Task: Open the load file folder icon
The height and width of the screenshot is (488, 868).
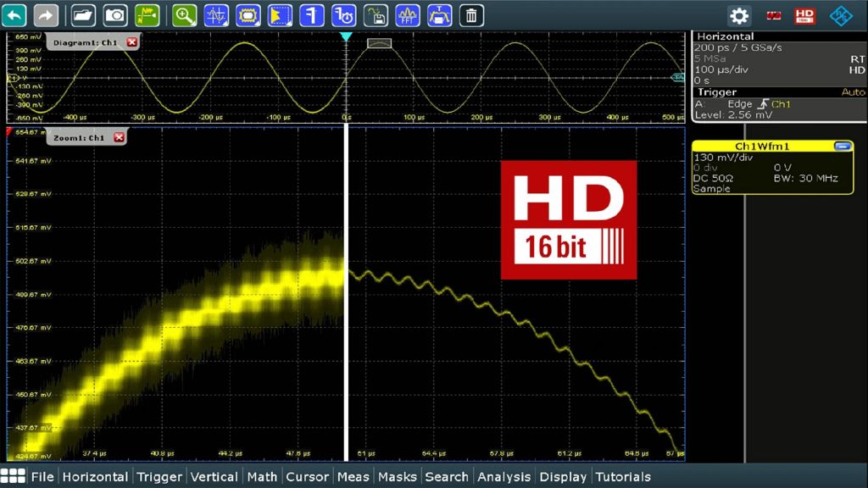Action: point(83,14)
